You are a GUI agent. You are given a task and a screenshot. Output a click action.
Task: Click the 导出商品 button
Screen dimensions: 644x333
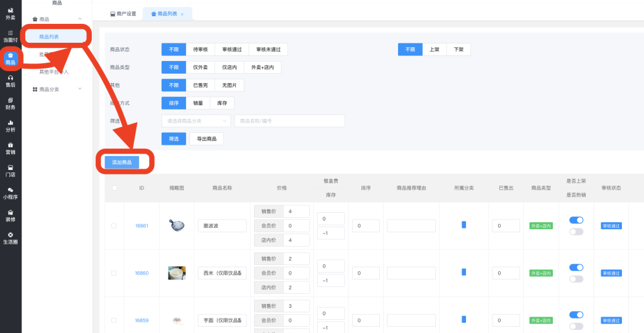pos(206,138)
